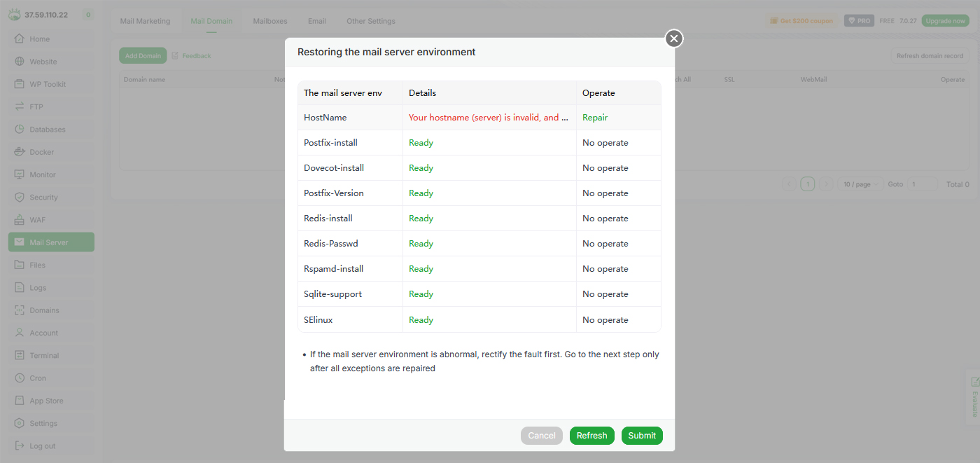Screen dimensions: 980x463
Task: Click the Upgrade now button
Action: pyautogui.click(x=945, y=21)
